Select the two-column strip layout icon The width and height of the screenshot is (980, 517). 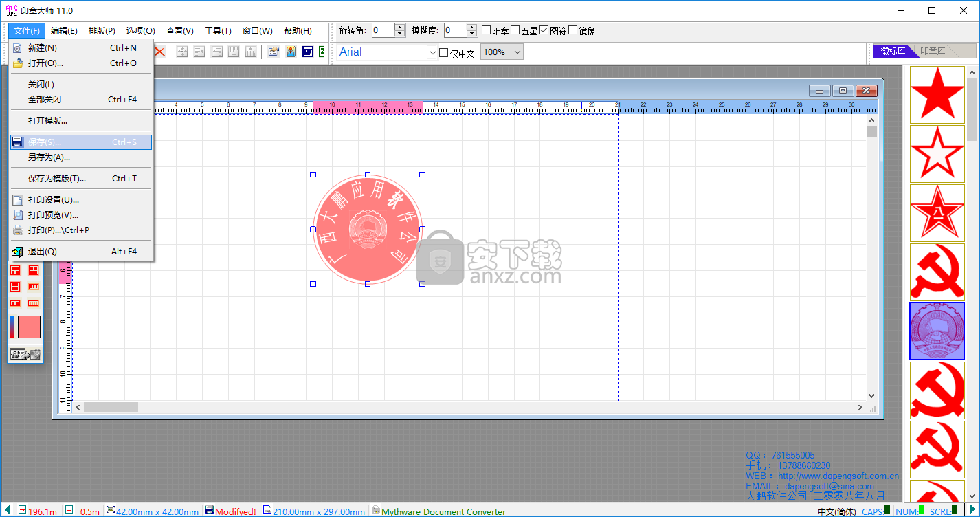pyautogui.click(x=15, y=303)
